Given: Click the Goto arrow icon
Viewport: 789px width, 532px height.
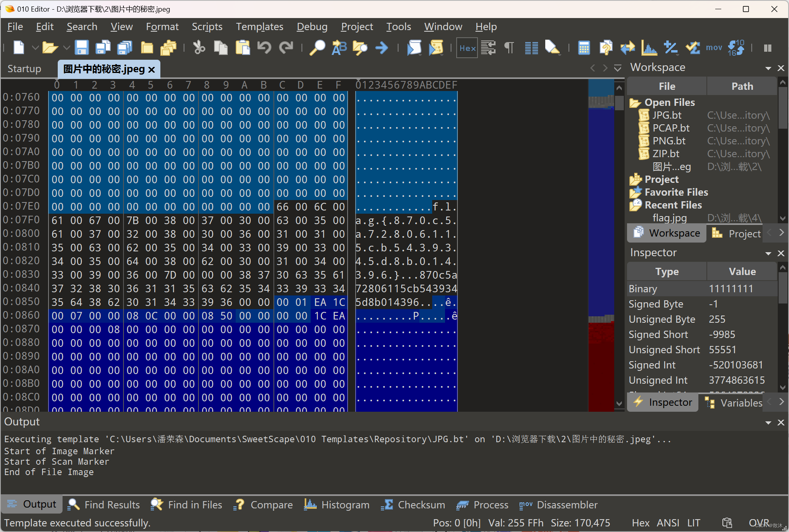Looking at the screenshot, I should click(x=382, y=48).
